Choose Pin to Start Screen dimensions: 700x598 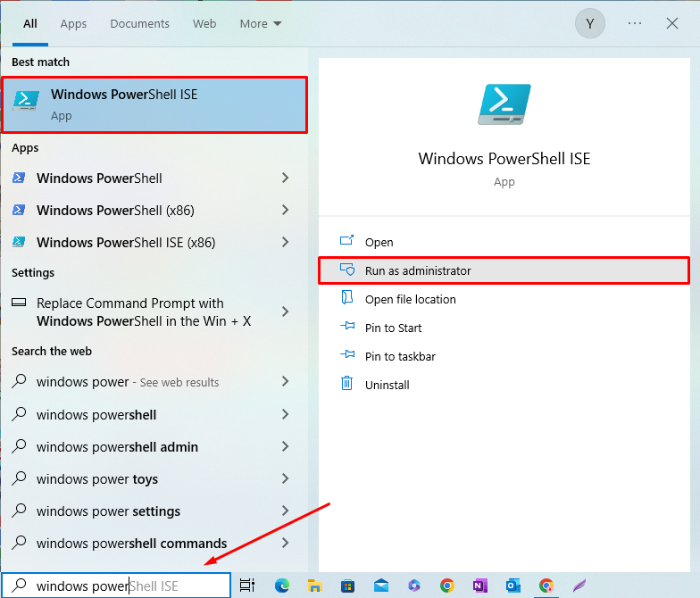(504, 328)
